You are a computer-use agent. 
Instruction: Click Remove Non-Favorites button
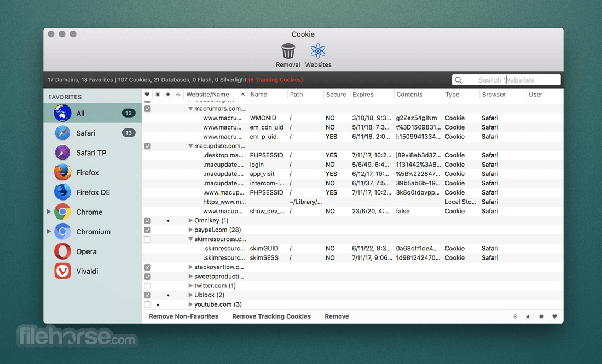(183, 316)
